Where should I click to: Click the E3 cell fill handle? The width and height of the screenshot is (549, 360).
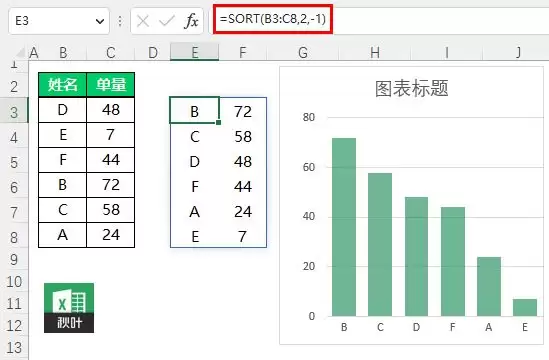click(x=218, y=123)
